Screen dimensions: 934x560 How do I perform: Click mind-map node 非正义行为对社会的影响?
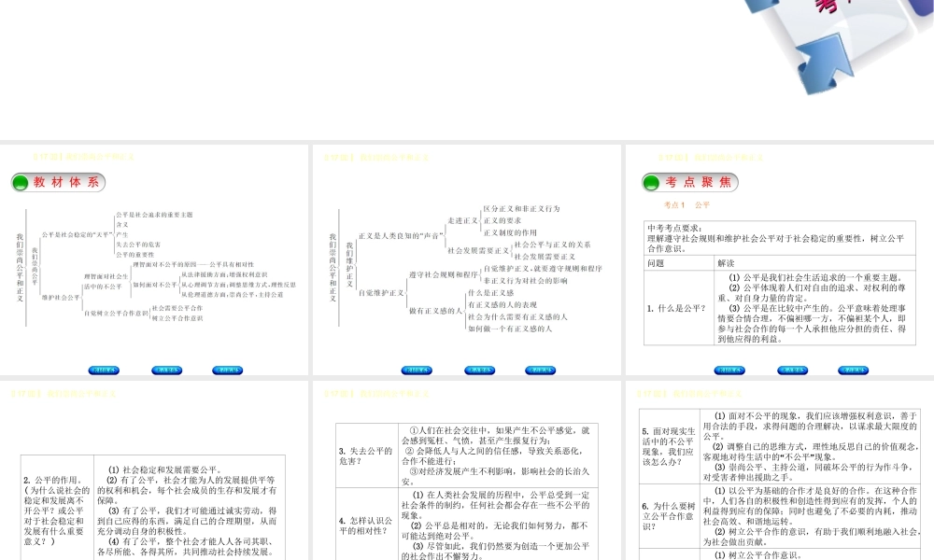(525, 281)
